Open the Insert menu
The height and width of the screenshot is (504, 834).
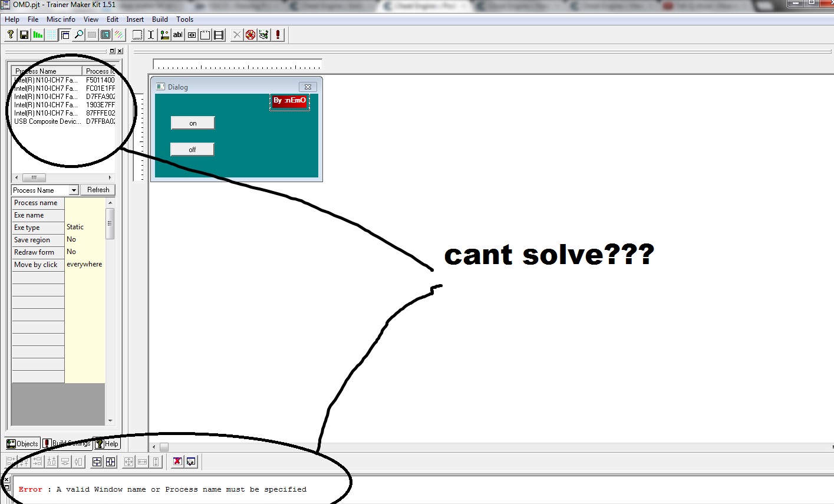[x=135, y=19]
